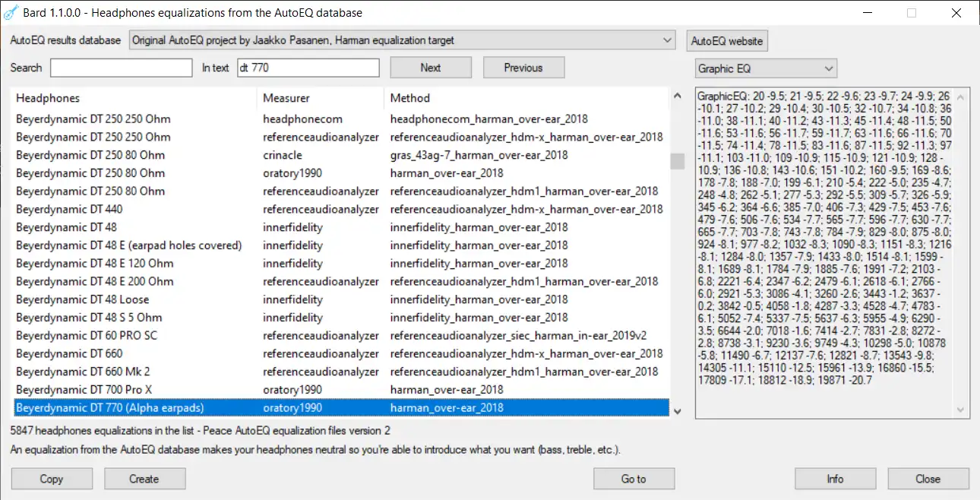Click gras_43ag-7_harman_over-ear_2018 method cell
Image resolution: width=980 pixels, height=500 pixels.
[479, 155]
